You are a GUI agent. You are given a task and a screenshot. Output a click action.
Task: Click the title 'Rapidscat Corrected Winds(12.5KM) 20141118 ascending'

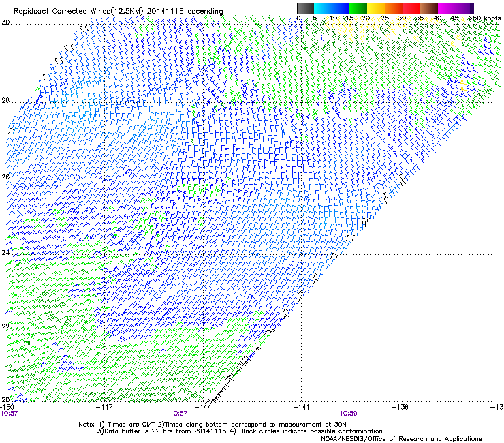tap(119, 12)
